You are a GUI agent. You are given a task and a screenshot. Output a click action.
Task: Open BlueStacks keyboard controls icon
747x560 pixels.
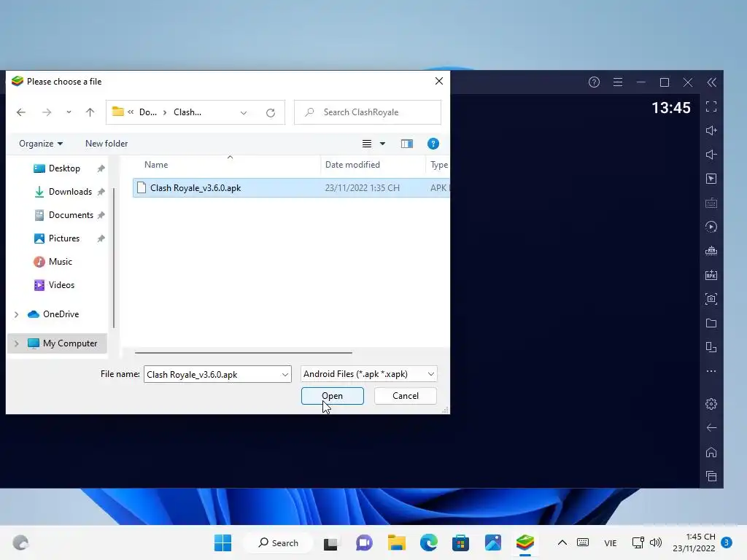711,203
